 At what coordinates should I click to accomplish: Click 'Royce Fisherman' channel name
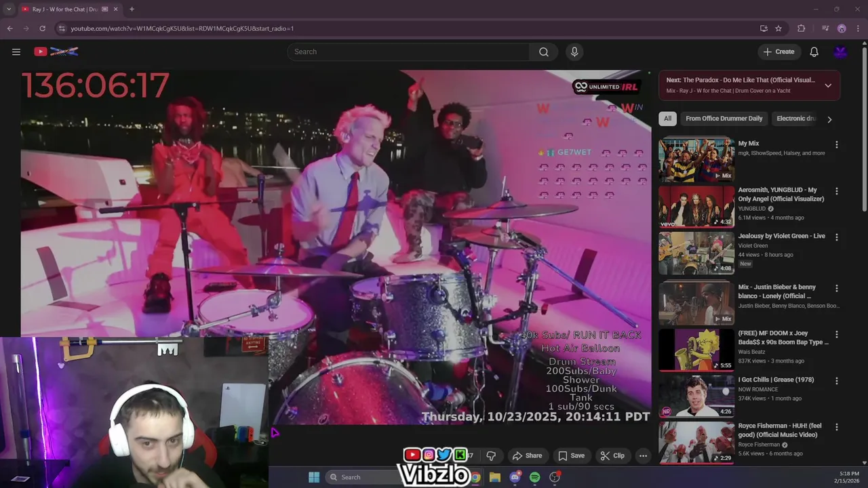(759, 445)
